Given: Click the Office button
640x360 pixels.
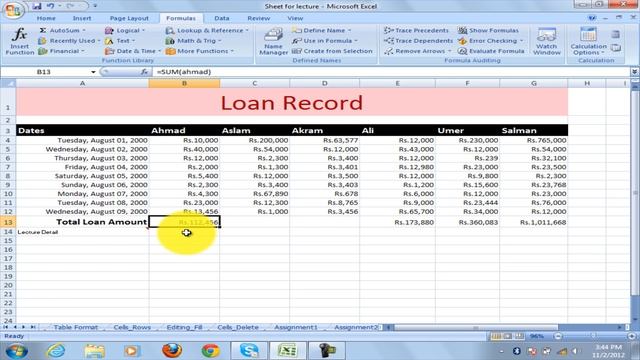Looking at the screenshot, I should tap(13, 10).
